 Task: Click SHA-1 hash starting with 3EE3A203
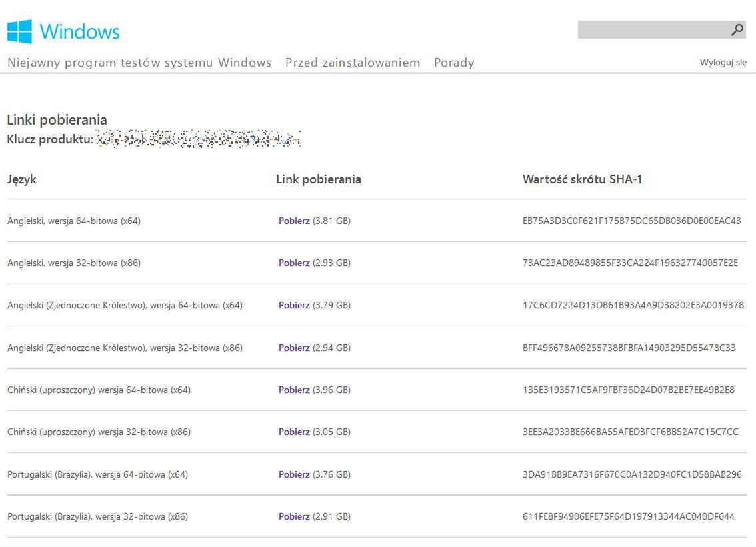click(x=631, y=432)
